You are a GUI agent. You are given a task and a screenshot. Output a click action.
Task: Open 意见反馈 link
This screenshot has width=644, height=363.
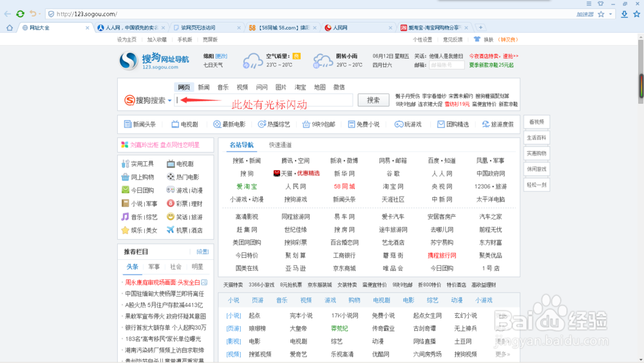(453, 39)
